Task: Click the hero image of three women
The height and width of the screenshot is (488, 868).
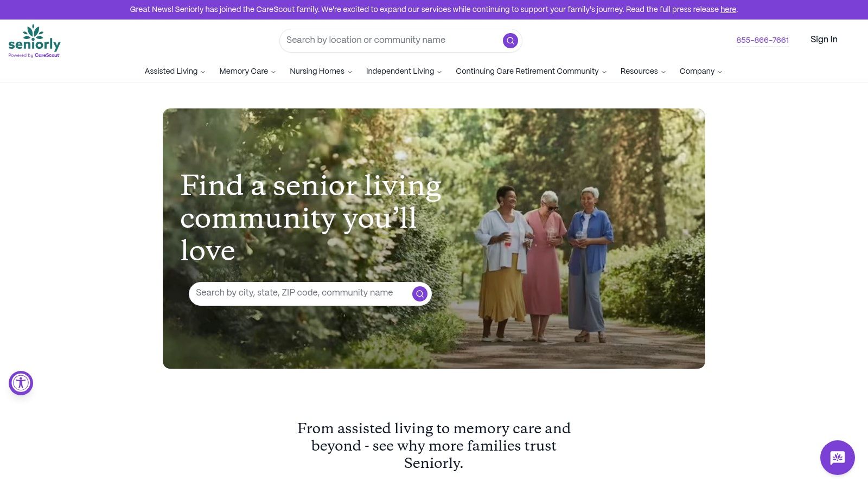Action: tap(434, 239)
